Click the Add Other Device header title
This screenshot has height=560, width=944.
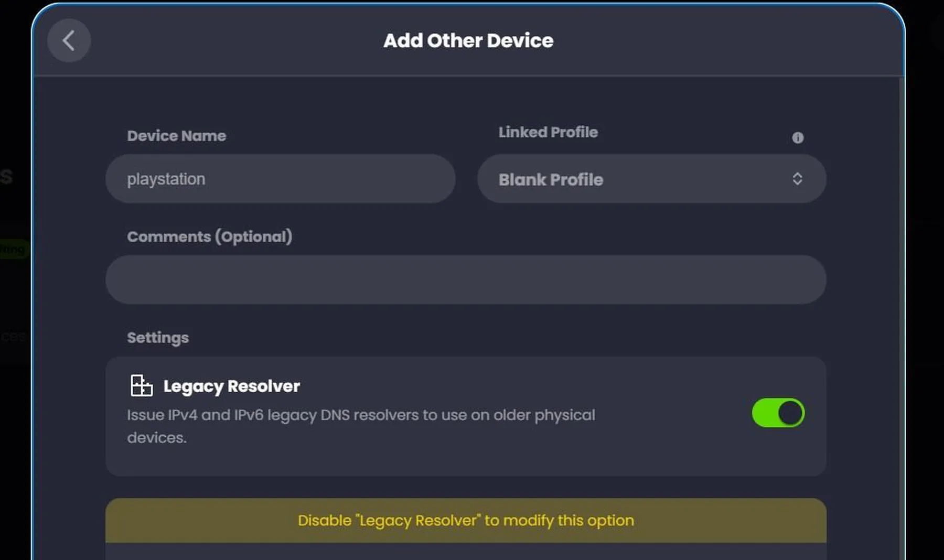pyautogui.click(x=468, y=40)
